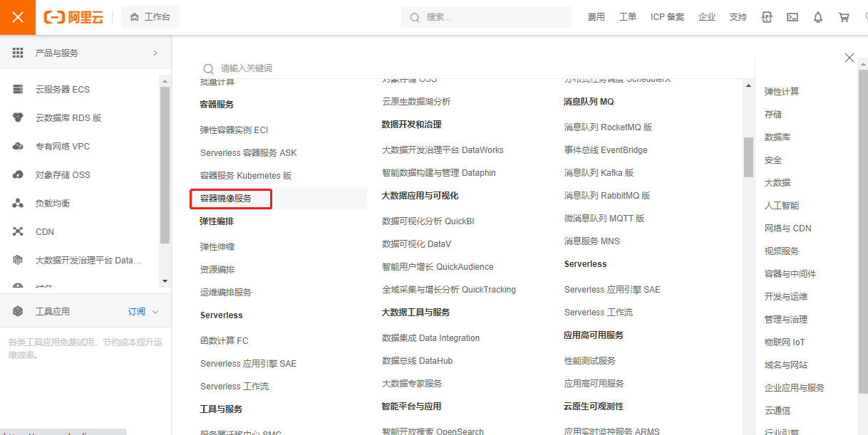Jump to 物联网 IoT category
Screen dimensions: 868x435
pos(785,342)
